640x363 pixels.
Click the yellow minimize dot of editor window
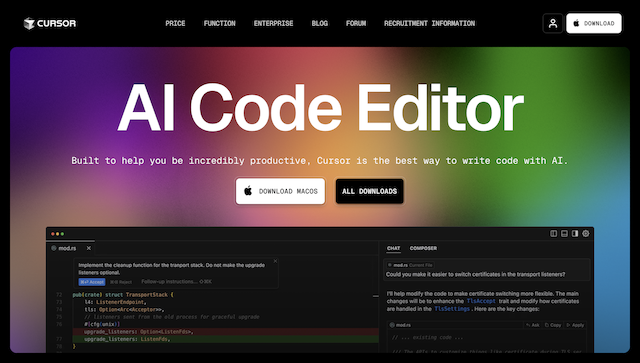58,234
